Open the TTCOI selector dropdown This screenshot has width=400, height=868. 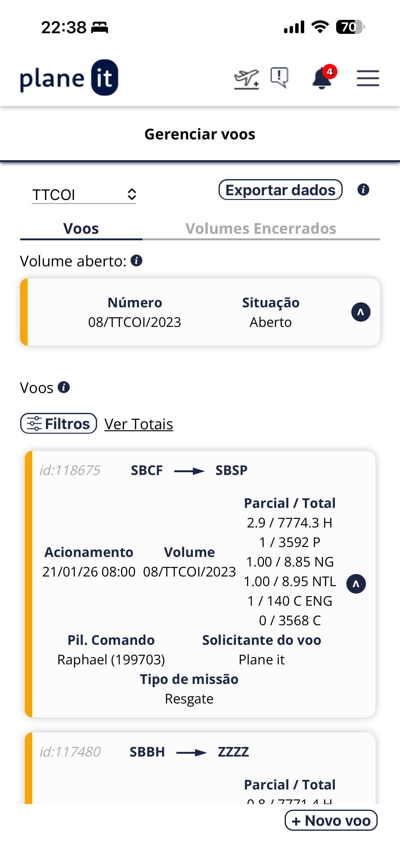point(84,195)
